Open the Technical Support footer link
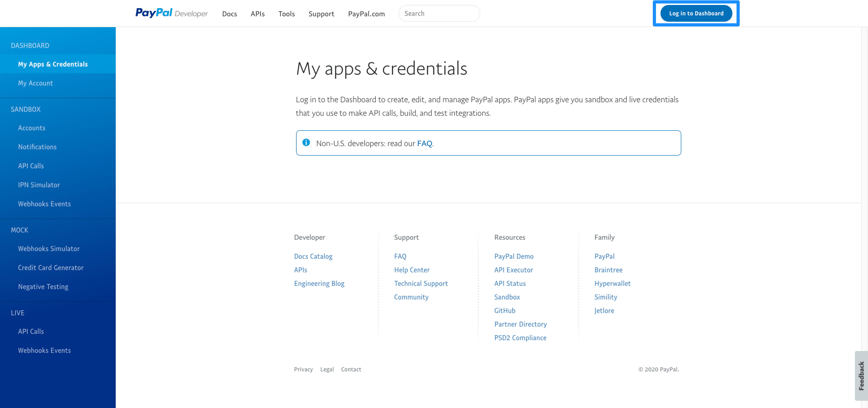 pos(421,284)
